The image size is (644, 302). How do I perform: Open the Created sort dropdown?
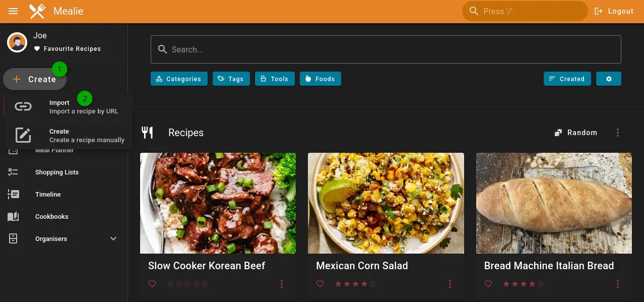point(567,79)
